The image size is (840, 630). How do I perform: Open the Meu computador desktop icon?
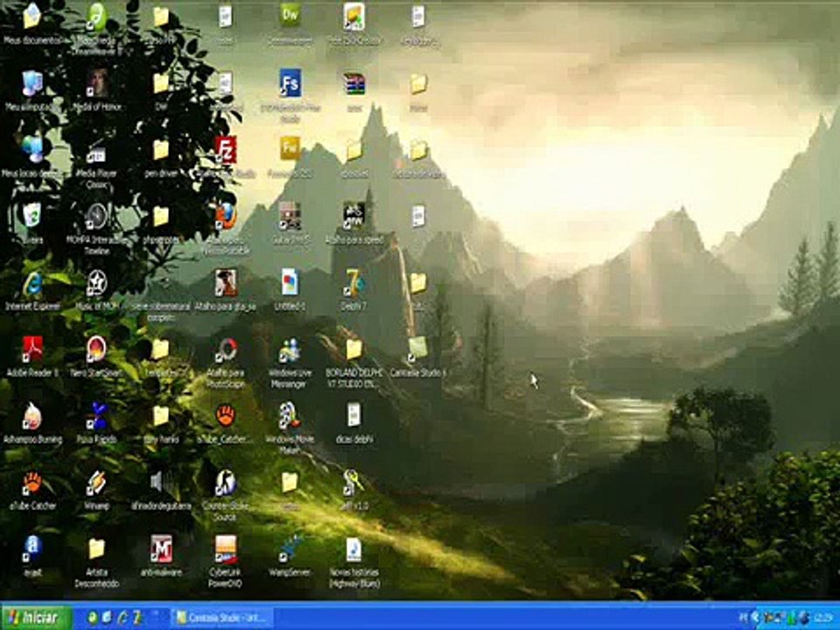[x=32, y=84]
